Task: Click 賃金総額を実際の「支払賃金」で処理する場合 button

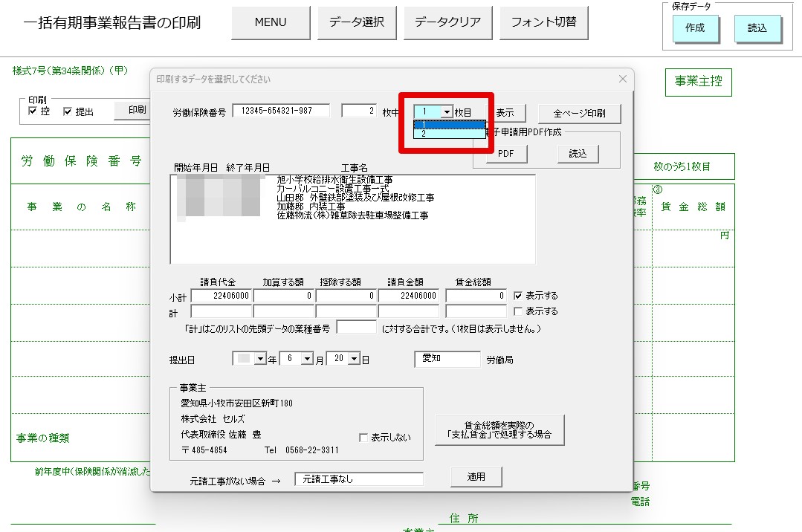Action: 499,430
